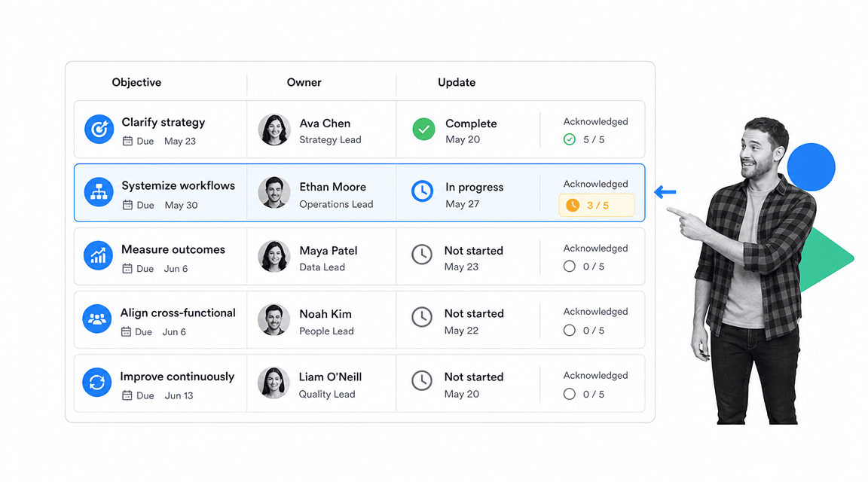868x482 pixels.
Task: Open Ava Chen's profile photo
Action: pos(274,130)
